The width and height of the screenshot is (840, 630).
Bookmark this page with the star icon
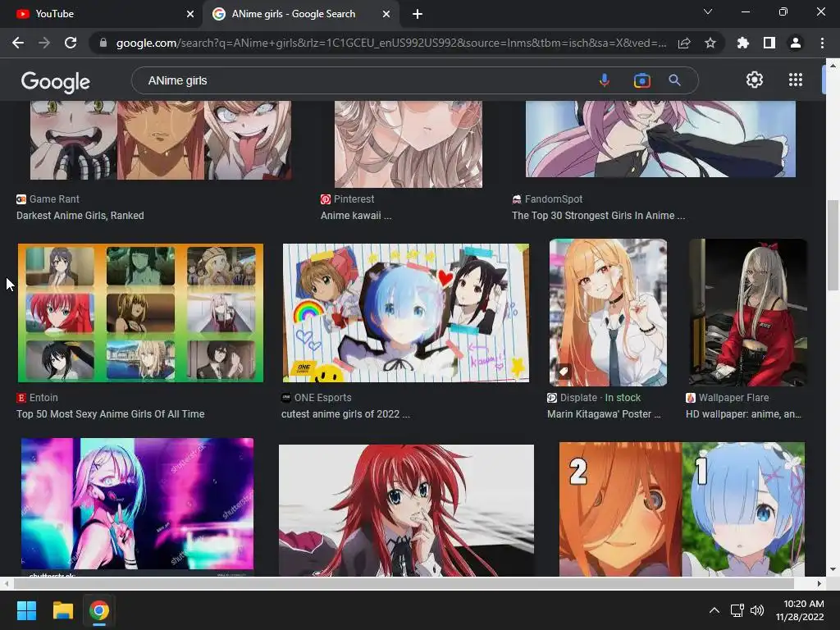pyautogui.click(x=710, y=43)
